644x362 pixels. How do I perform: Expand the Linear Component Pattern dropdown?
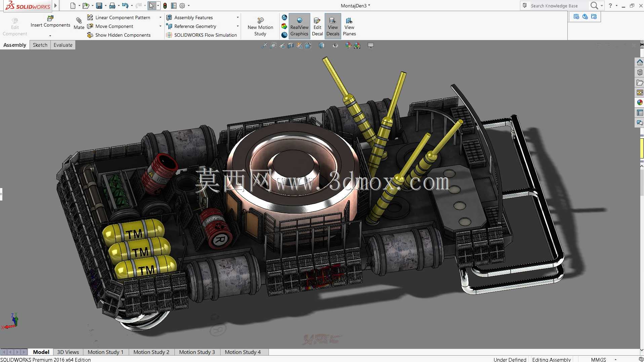click(160, 17)
